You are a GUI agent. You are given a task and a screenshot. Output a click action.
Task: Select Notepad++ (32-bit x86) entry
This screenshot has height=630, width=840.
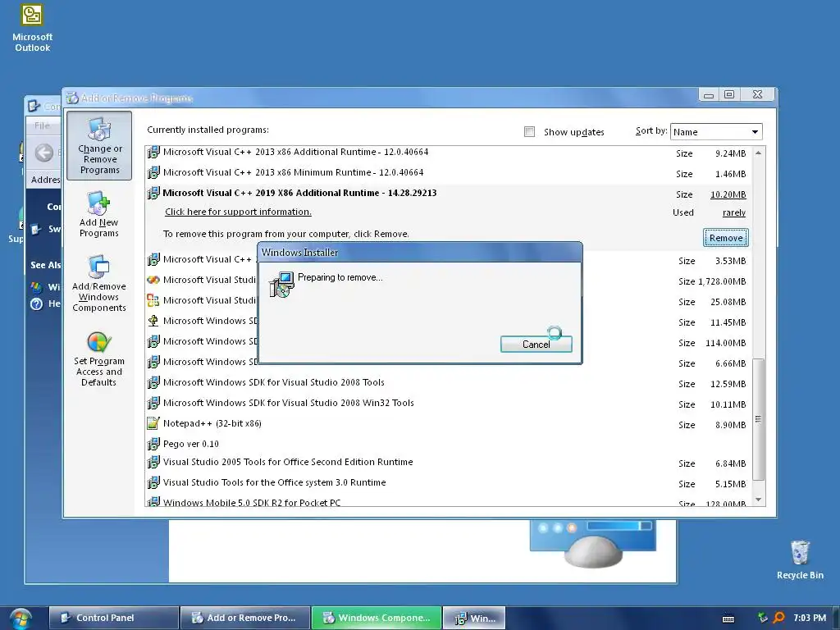click(449, 424)
